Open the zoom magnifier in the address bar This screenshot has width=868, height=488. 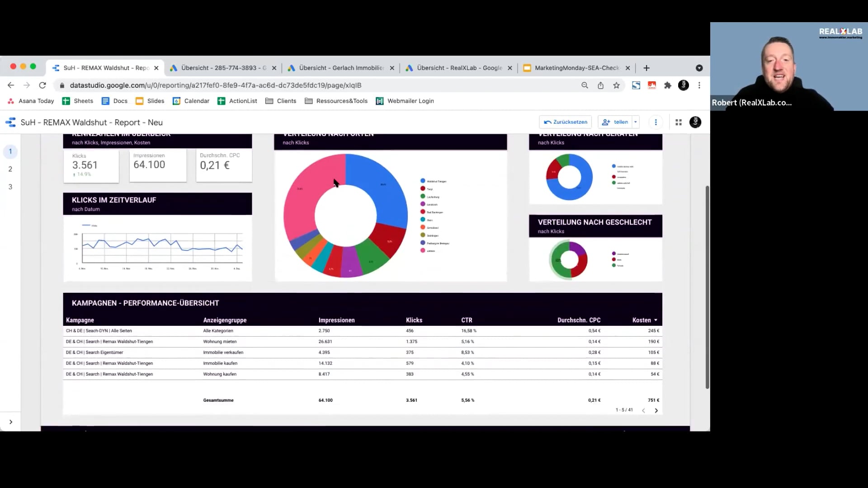coord(585,85)
